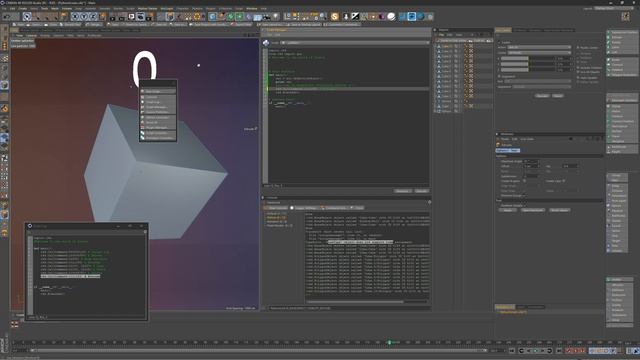Click the settings icon at console top right
This screenshot has width=640, height=360.
(x=429, y=202)
